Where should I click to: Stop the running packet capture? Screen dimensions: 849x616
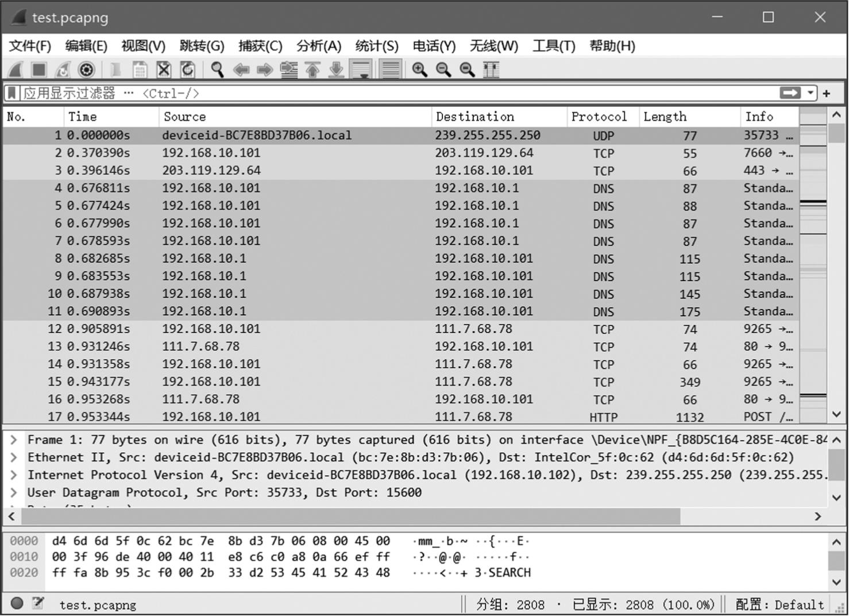pos(39,70)
